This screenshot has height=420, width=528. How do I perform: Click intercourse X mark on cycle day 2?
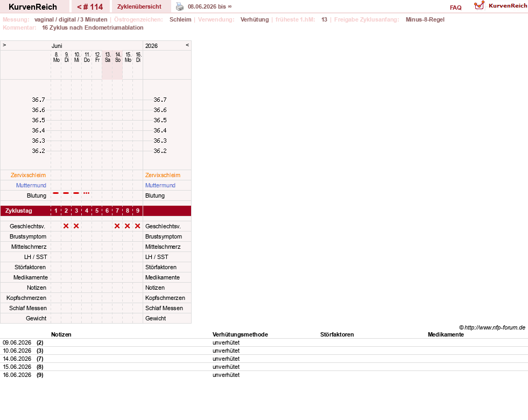(66, 226)
